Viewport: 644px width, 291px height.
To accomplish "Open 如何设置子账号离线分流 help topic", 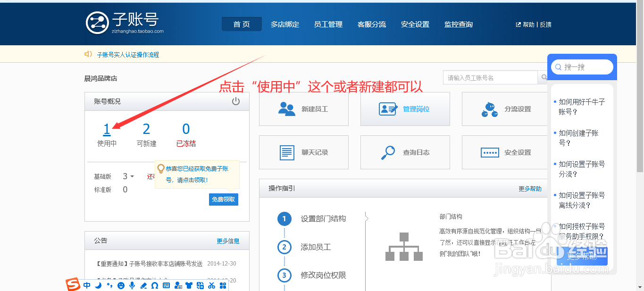I will click(582, 200).
